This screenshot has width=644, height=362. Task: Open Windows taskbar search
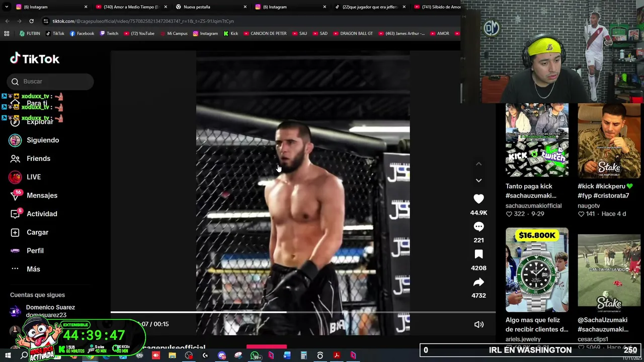point(24,355)
